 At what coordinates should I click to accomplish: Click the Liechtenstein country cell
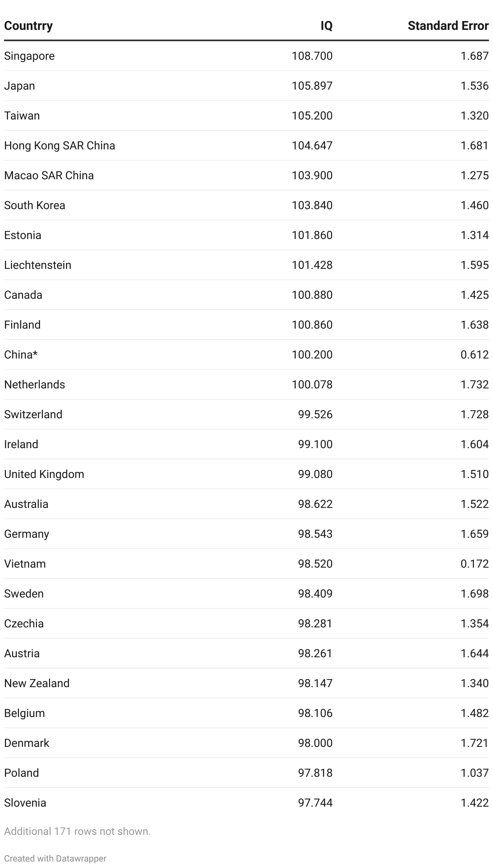pyautogui.click(x=38, y=265)
